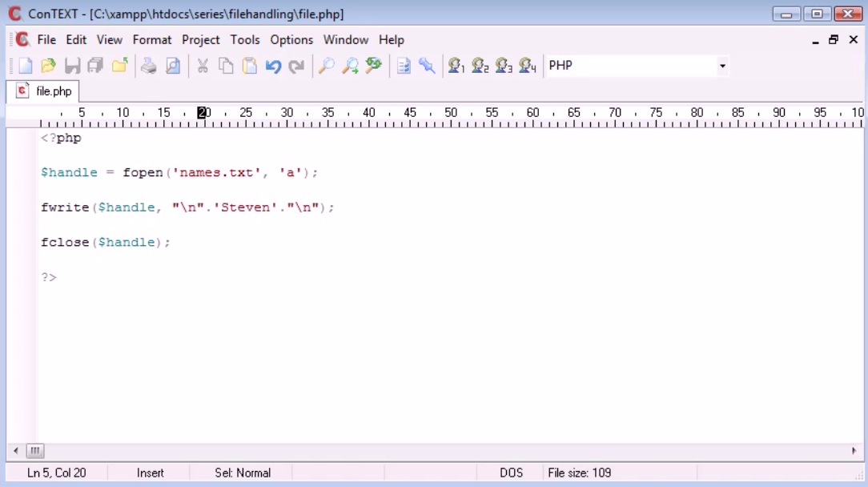Screen dimensions: 868x487
Task: Restore the inner document window
Action: (833, 40)
